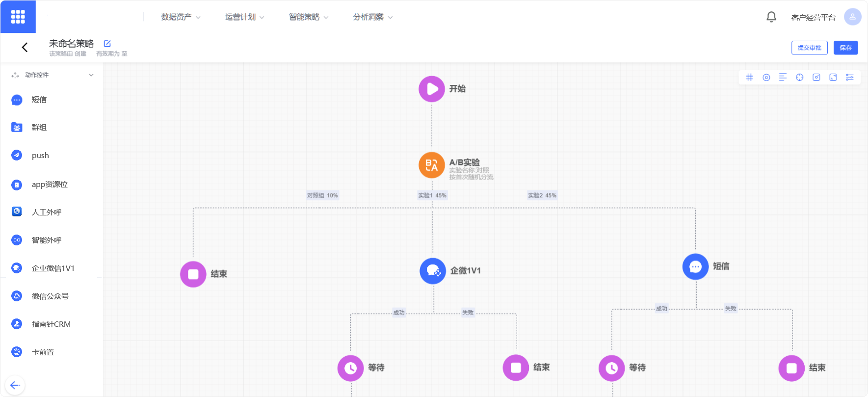Select the 短信 node on canvas

pyautogui.click(x=695, y=266)
